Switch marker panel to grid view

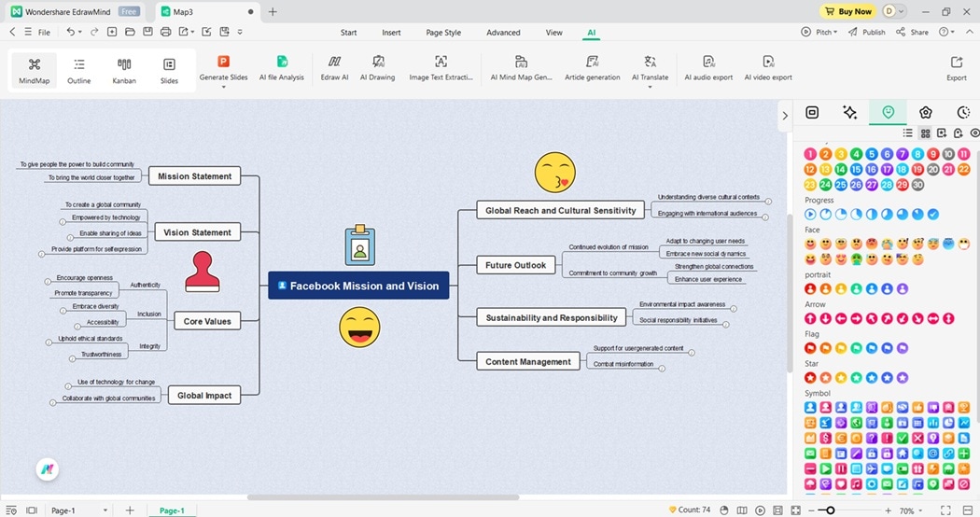(925, 133)
